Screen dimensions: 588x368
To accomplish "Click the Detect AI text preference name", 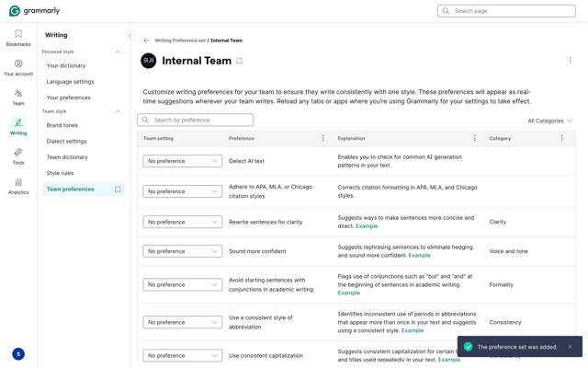I will tap(246, 161).
